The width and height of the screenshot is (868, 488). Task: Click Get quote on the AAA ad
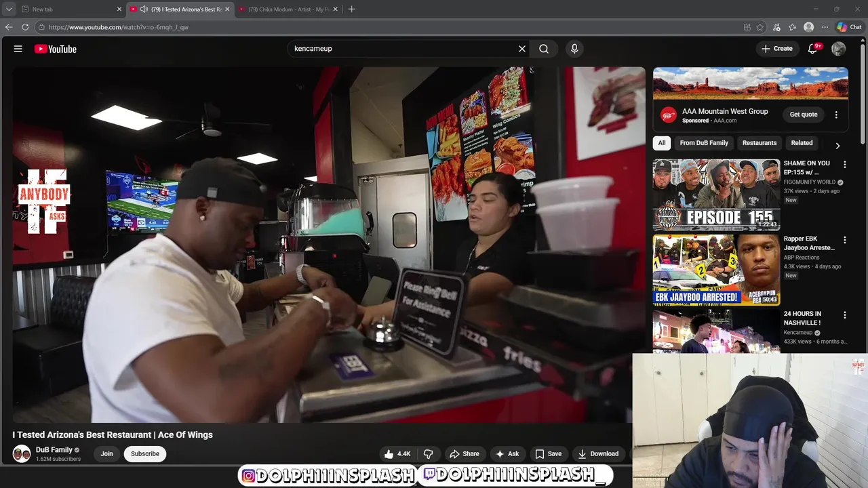804,115
